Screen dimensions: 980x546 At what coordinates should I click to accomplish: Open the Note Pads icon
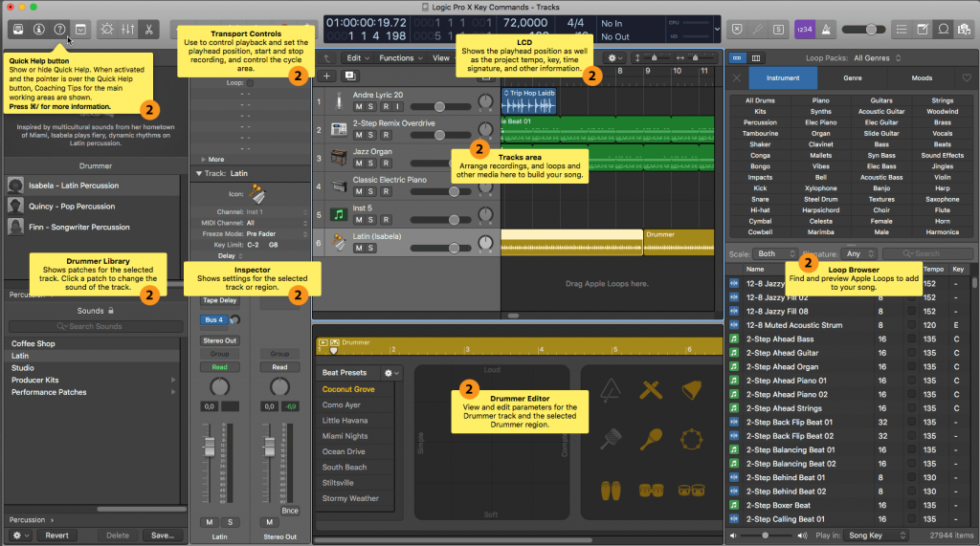[923, 30]
